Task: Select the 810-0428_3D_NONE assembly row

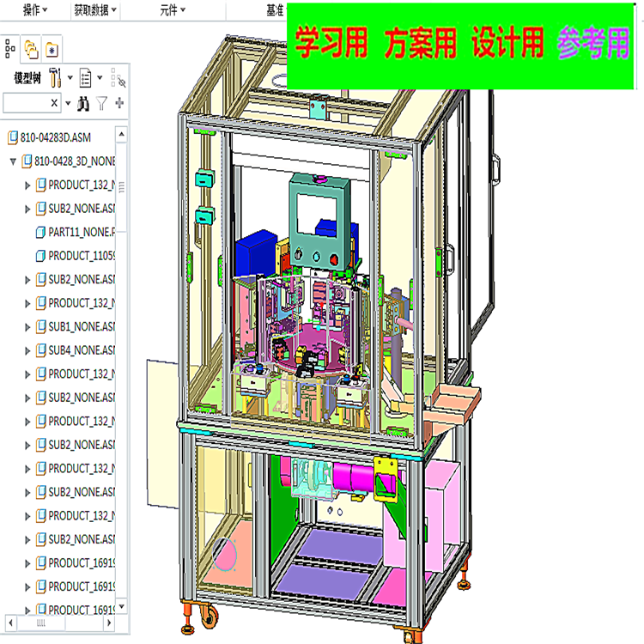Action: (x=68, y=161)
